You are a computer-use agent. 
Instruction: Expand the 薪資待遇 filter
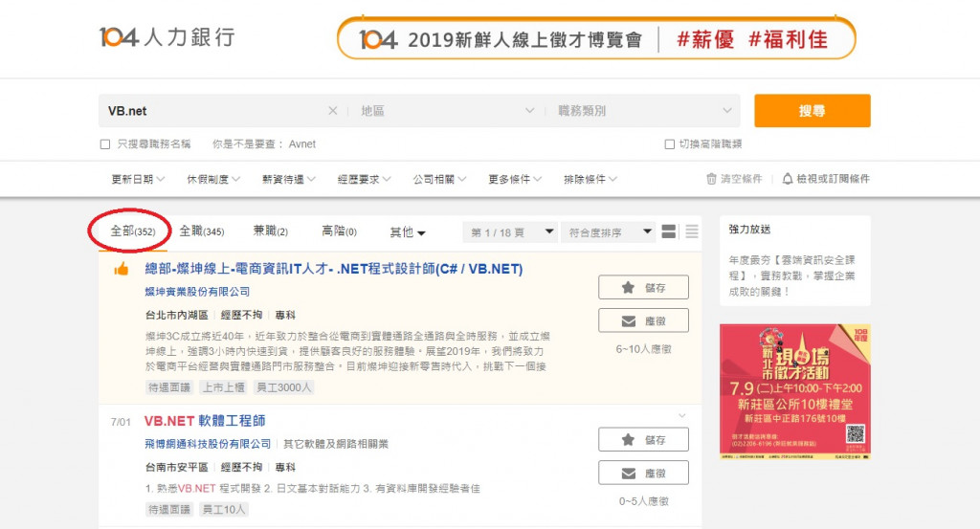pyautogui.click(x=289, y=179)
